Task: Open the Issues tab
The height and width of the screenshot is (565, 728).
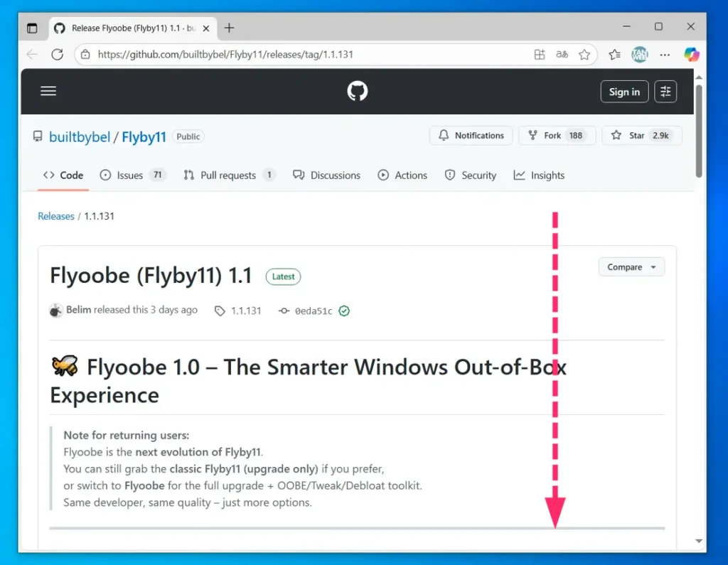Action: click(x=133, y=176)
